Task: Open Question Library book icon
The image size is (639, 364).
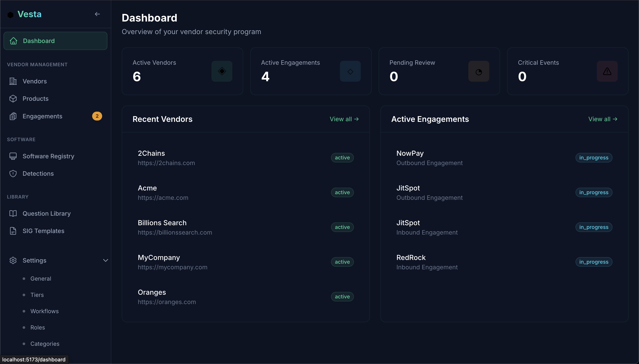Action: (13, 213)
